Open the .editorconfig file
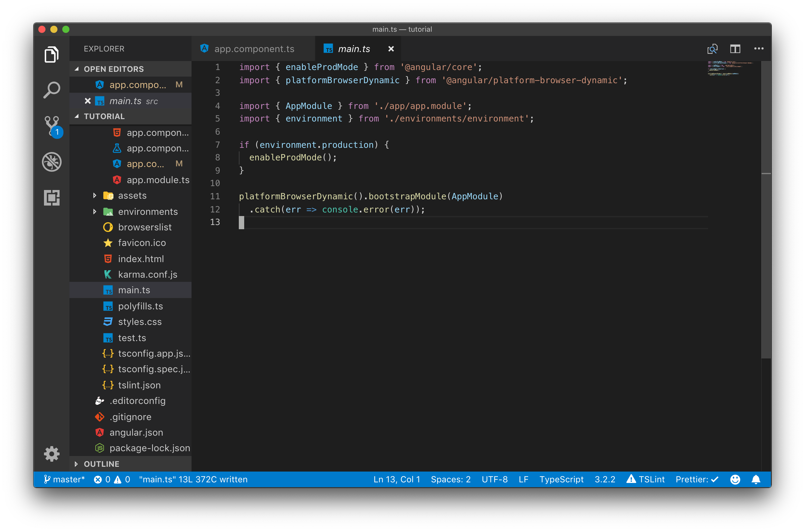 (130, 401)
